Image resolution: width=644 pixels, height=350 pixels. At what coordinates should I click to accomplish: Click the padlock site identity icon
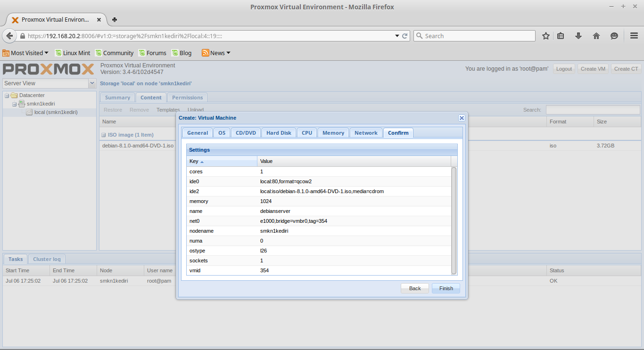click(23, 36)
